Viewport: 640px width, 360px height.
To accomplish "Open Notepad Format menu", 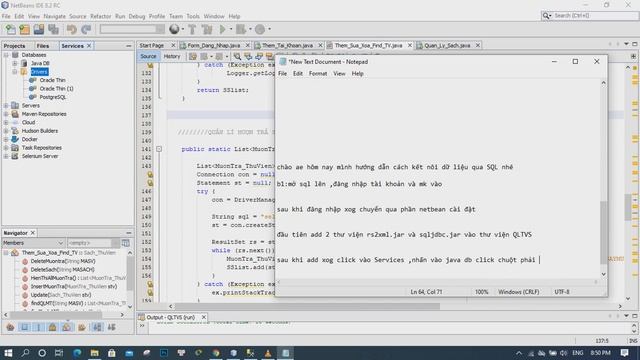I will coord(318,73).
